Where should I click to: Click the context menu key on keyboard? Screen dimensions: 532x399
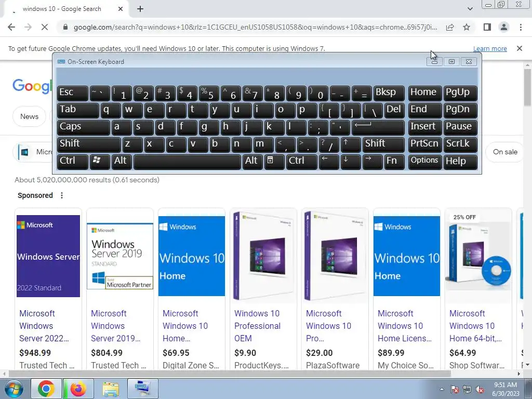pyautogui.click(x=274, y=162)
